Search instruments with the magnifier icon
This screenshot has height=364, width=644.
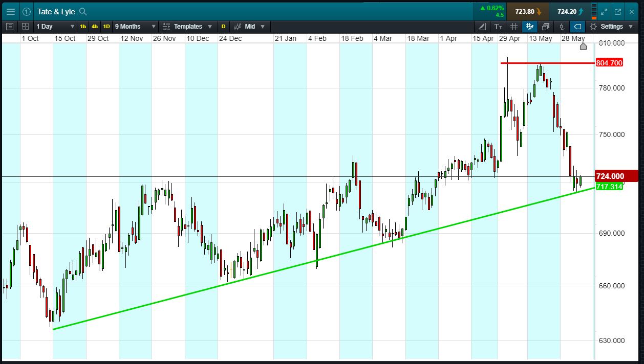pyautogui.click(x=83, y=11)
